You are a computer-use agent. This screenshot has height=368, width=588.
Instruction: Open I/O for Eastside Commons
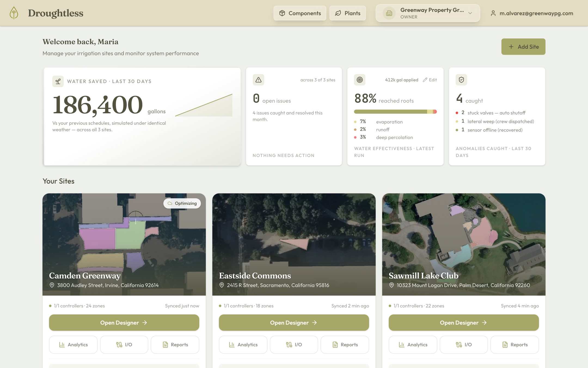[x=294, y=345]
